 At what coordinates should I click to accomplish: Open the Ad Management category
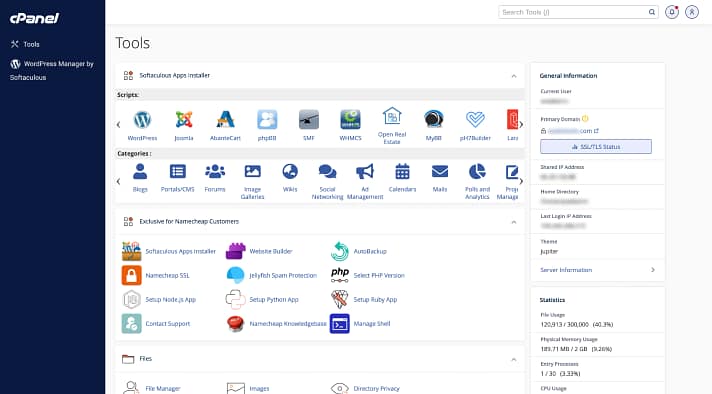[x=365, y=172]
